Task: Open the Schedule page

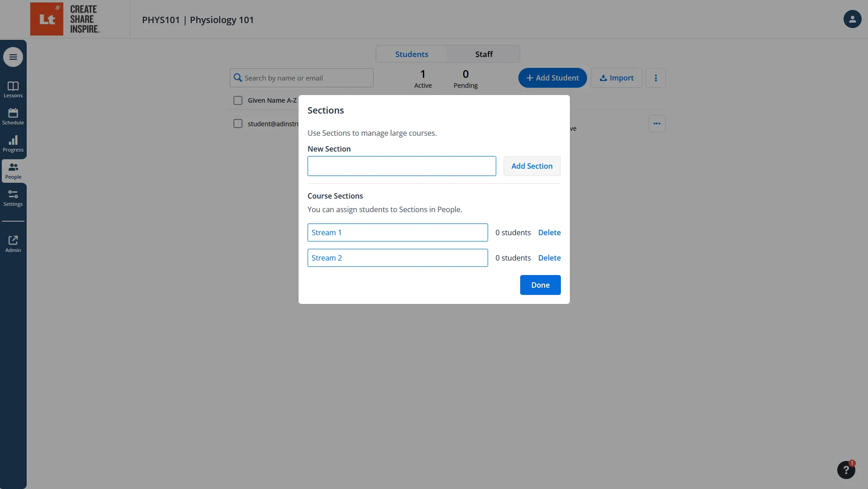Action: (x=13, y=117)
